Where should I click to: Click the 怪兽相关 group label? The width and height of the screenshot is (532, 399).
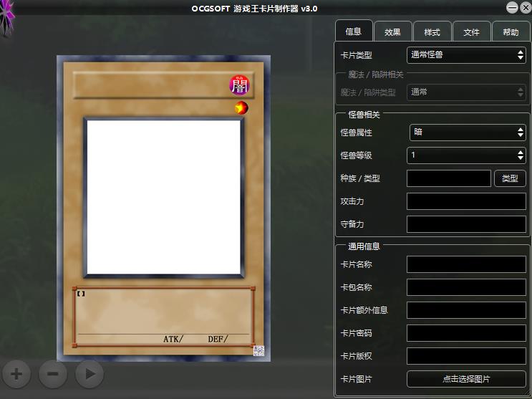point(364,115)
